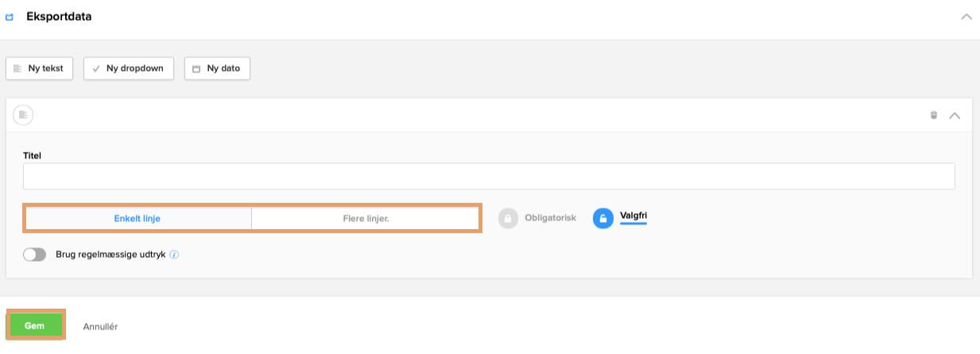Click the Eksportdata export icon
Screen dimensions: 980x354
[x=10, y=17]
